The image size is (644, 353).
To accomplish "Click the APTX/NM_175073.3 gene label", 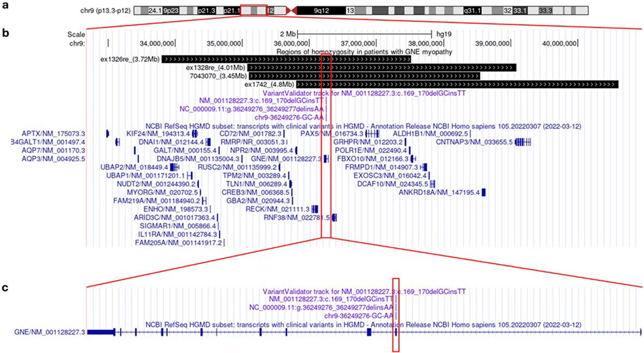I will [53, 134].
